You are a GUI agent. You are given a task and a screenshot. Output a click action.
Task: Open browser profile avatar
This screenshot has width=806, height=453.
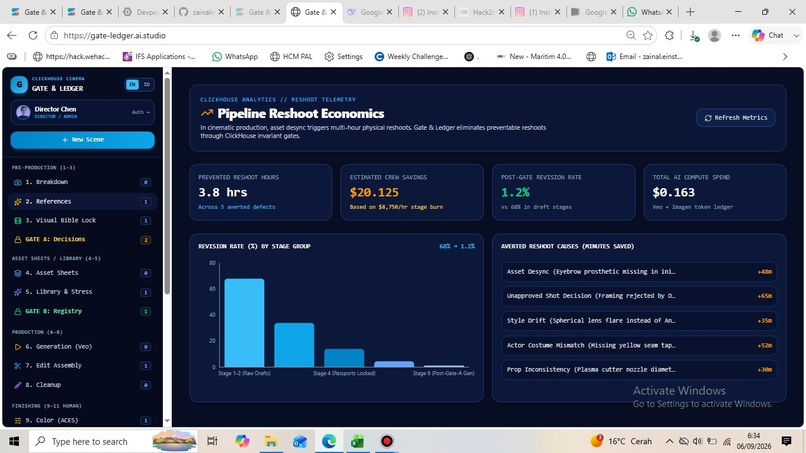715,35
